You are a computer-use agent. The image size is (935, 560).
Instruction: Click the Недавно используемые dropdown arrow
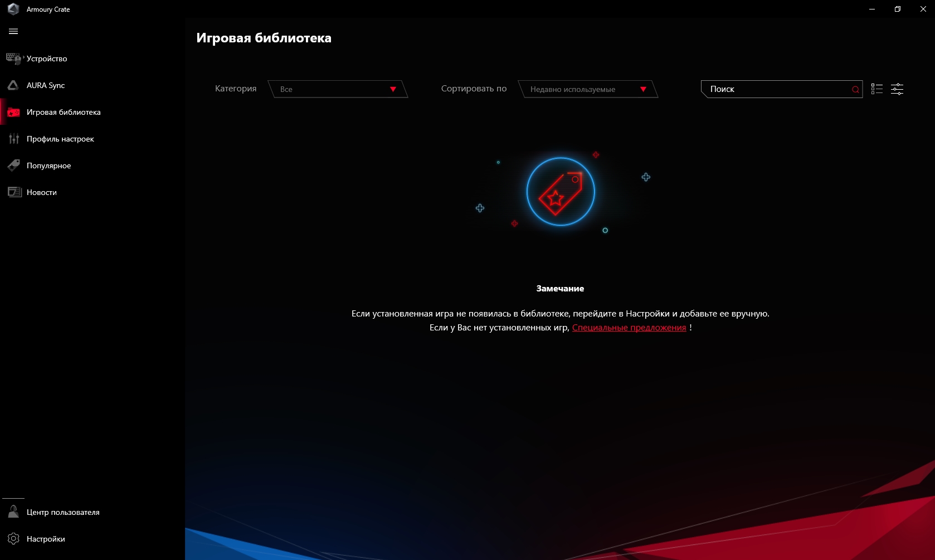coord(643,89)
